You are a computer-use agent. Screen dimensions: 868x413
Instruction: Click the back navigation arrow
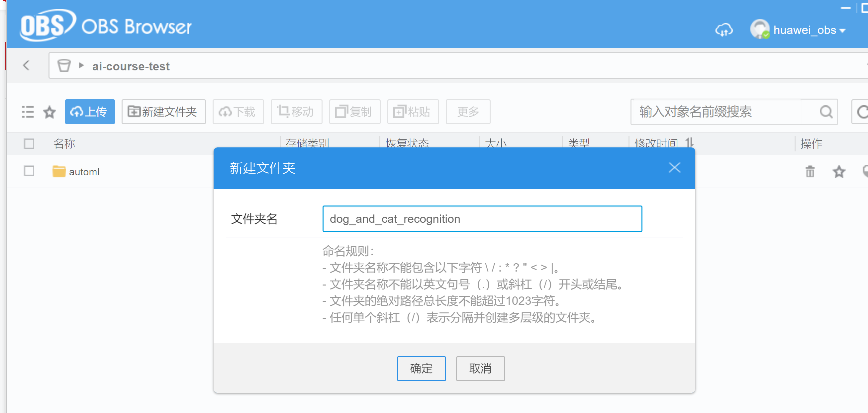26,65
